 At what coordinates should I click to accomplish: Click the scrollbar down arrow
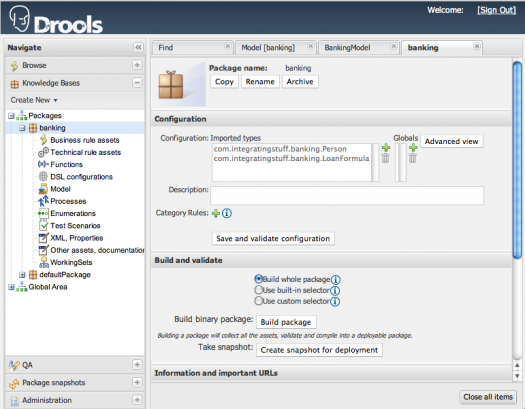517,376
